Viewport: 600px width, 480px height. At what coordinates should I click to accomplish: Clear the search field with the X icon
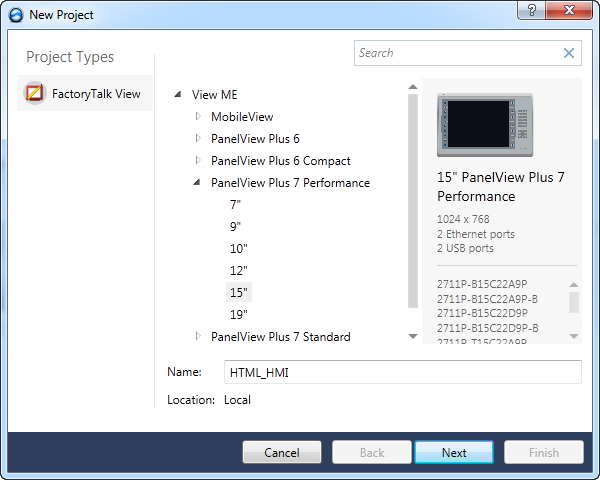[569, 53]
